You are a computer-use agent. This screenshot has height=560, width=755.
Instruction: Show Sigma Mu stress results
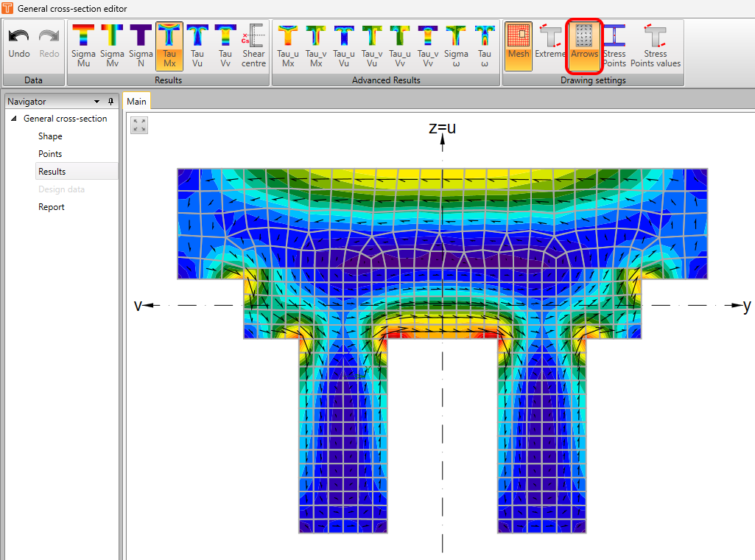pyautogui.click(x=83, y=45)
